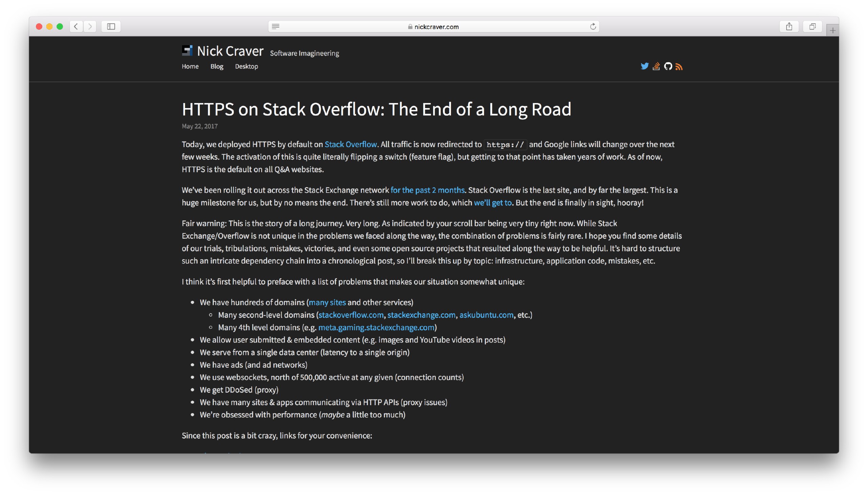The height and width of the screenshot is (495, 868).
Task: Click the meta.gaming.stackexchange.com link
Action: tap(376, 328)
